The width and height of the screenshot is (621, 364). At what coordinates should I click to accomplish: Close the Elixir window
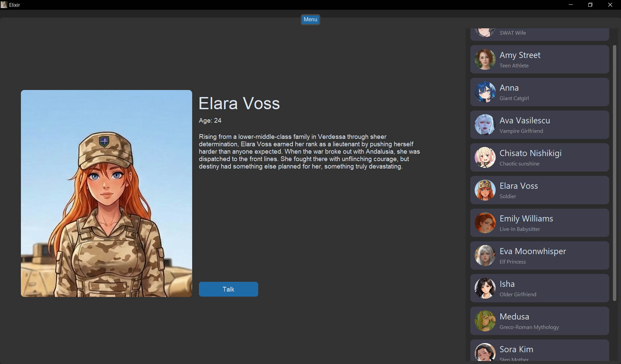[x=610, y=5]
